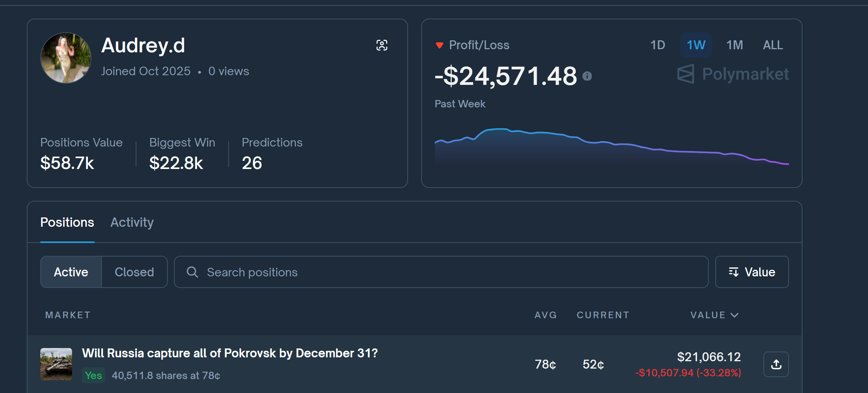The image size is (868, 393).
Task: Focus the Search positions field
Action: pos(441,272)
